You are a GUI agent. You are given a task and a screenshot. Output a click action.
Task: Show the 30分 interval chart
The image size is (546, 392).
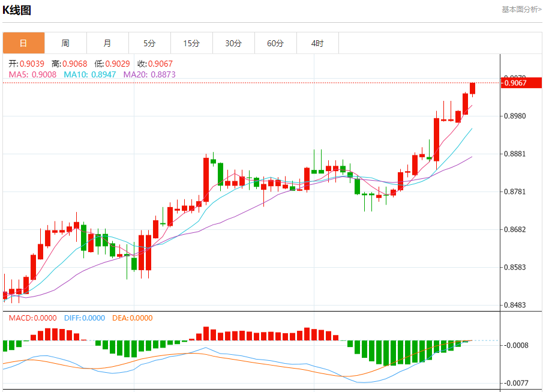233,43
